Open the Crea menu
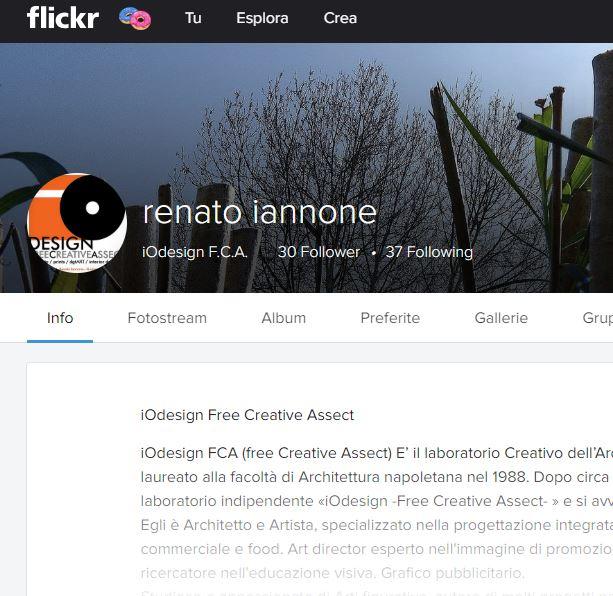Screen dimensions: 613x596 (340, 18)
